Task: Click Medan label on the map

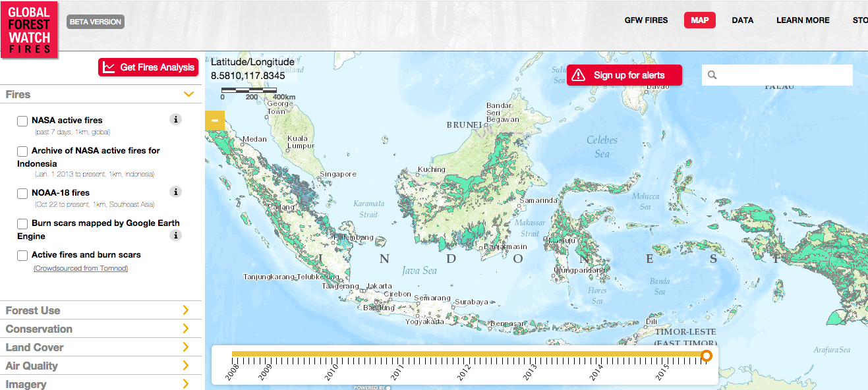Action: click(x=254, y=139)
